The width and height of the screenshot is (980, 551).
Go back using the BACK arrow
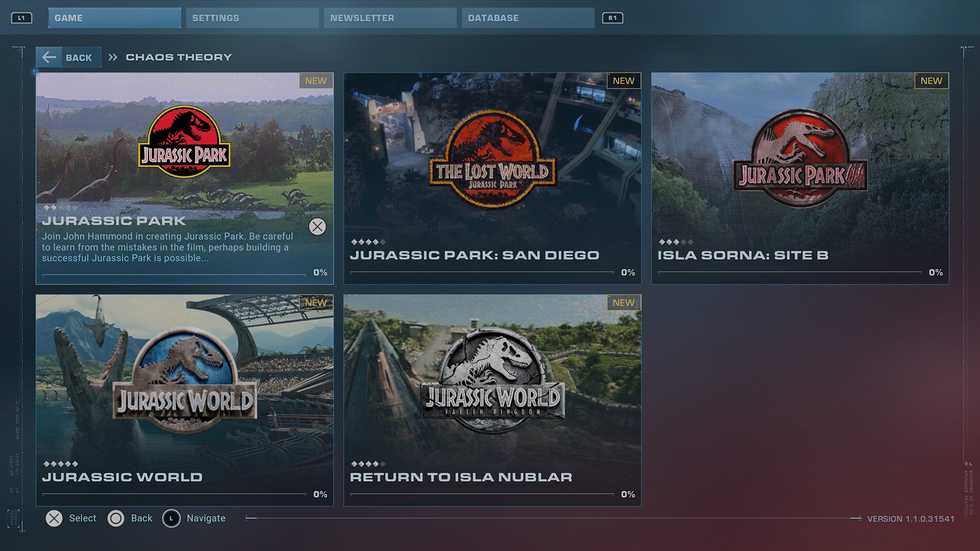click(x=50, y=57)
